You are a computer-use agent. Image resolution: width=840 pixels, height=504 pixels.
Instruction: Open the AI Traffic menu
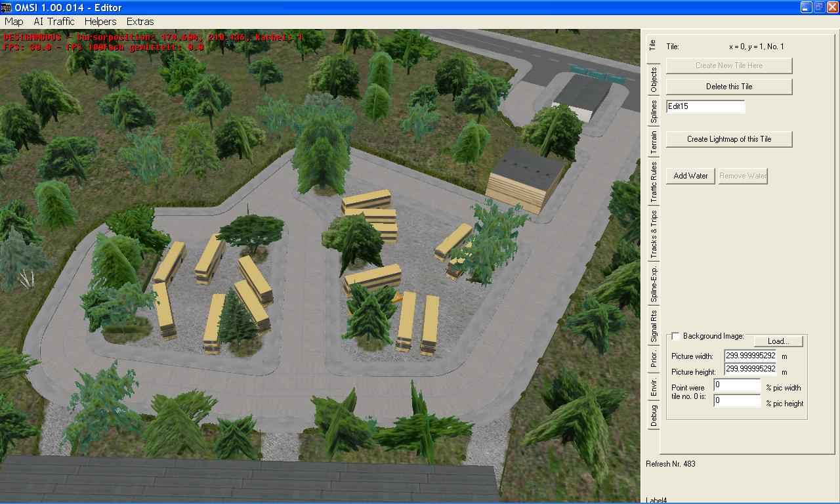tap(54, 22)
